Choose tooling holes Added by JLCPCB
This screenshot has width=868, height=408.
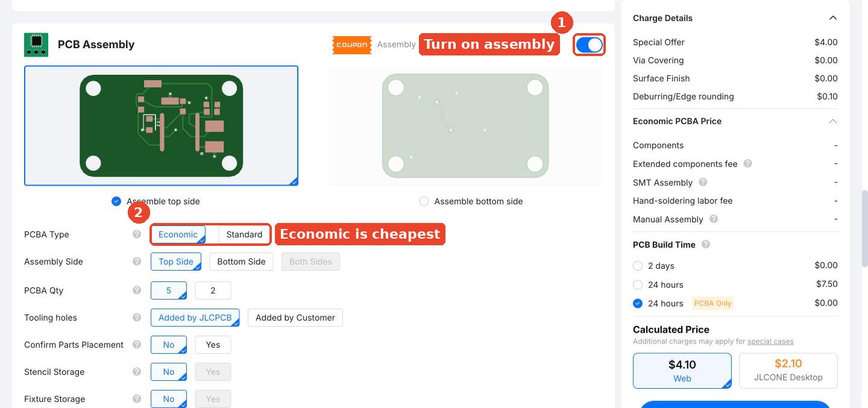click(195, 318)
